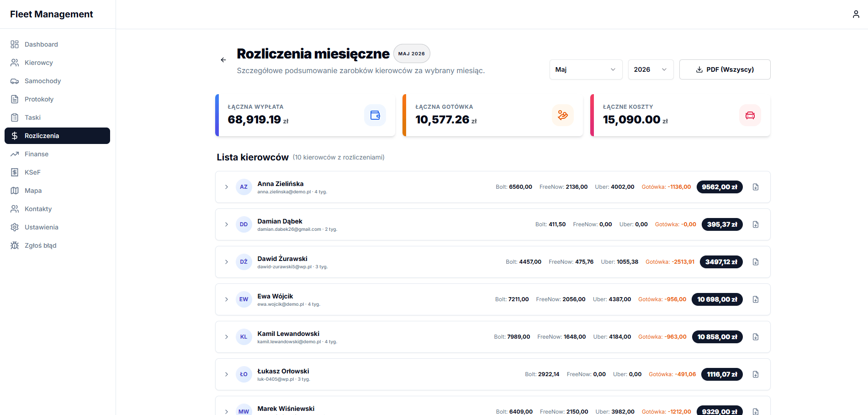The width and height of the screenshot is (868, 415).
Task: Expand Marek Wiśniewski's row
Action: [x=227, y=412]
